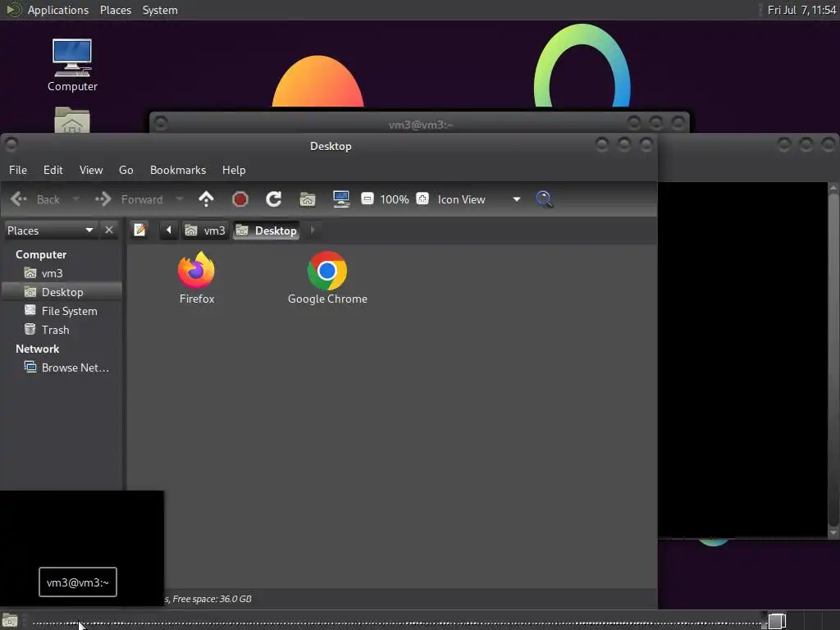
Task: Select File System in sidebar
Action: (62, 311)
